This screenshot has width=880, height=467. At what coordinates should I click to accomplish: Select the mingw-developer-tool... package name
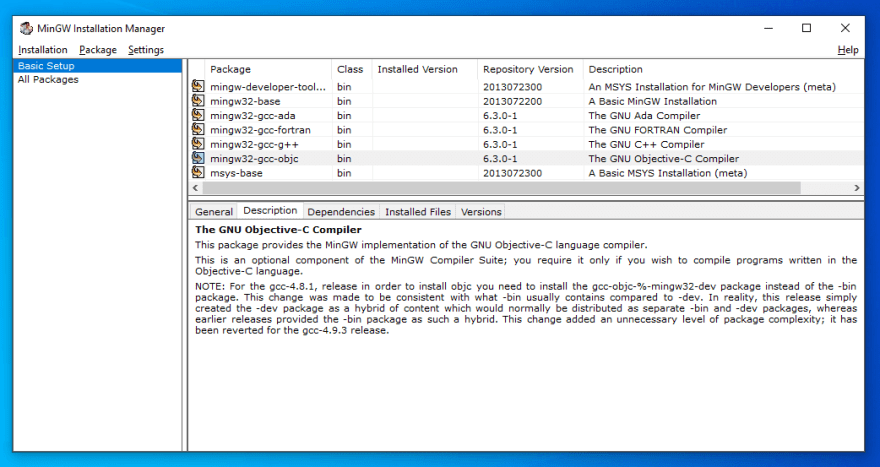(268, 87)
